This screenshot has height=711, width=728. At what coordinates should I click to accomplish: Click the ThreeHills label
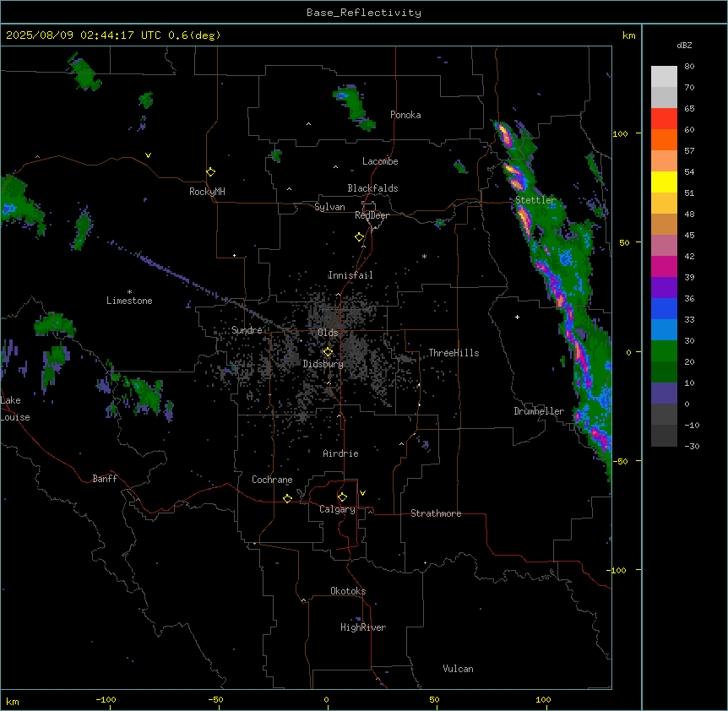click(454, 353)
